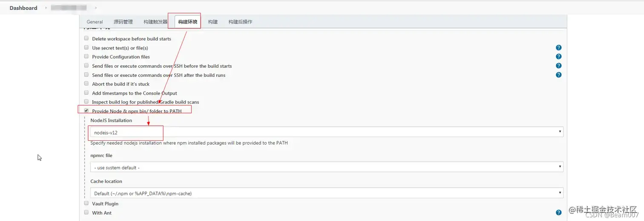644x221 pixels.
Task: Toggle Abort the build if it's stuck
Action: [x=86, y=84]
